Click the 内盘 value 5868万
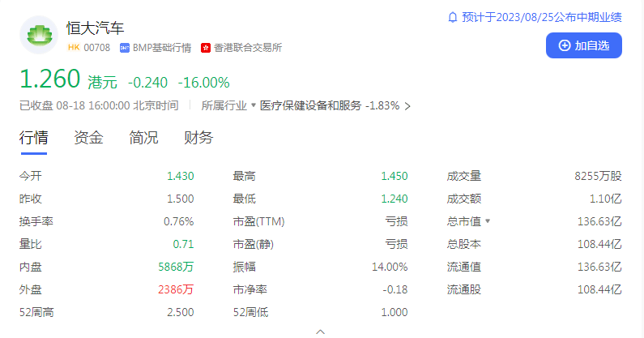Screen dimensions: 644x338 coord(176,267)
